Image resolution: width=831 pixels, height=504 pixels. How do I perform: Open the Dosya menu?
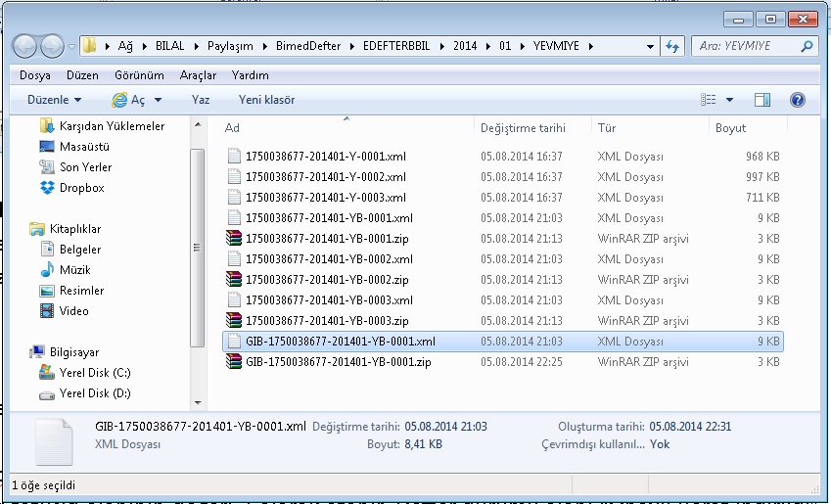(x=35, y=75)
